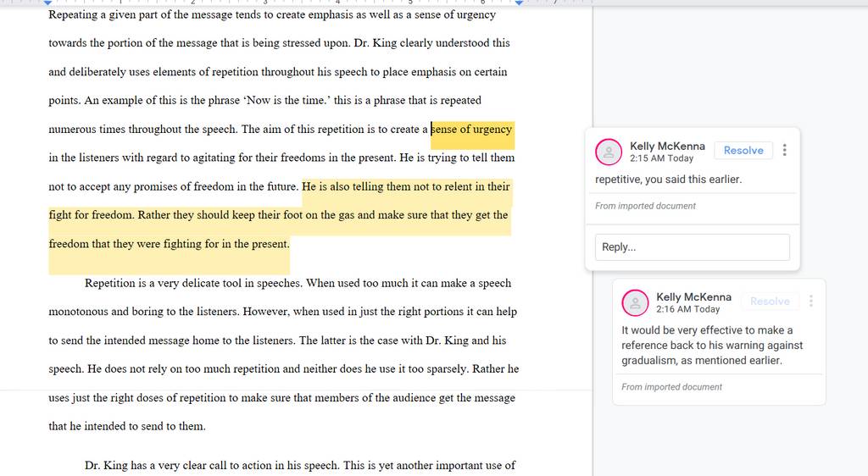The height and width of the screenshot is (476, 868).
Task: Open more options for the 2:15 AM comment
Action: pos(784,151)
